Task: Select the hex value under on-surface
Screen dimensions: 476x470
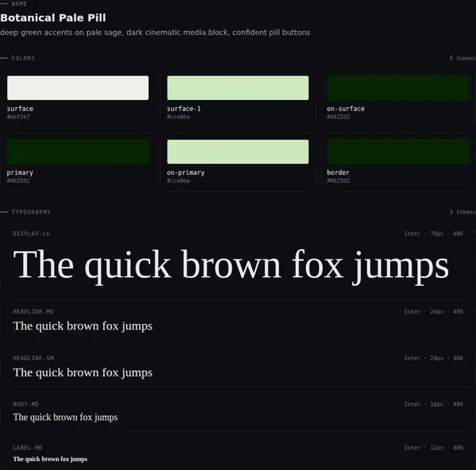Action: click(x=338, y=117)
